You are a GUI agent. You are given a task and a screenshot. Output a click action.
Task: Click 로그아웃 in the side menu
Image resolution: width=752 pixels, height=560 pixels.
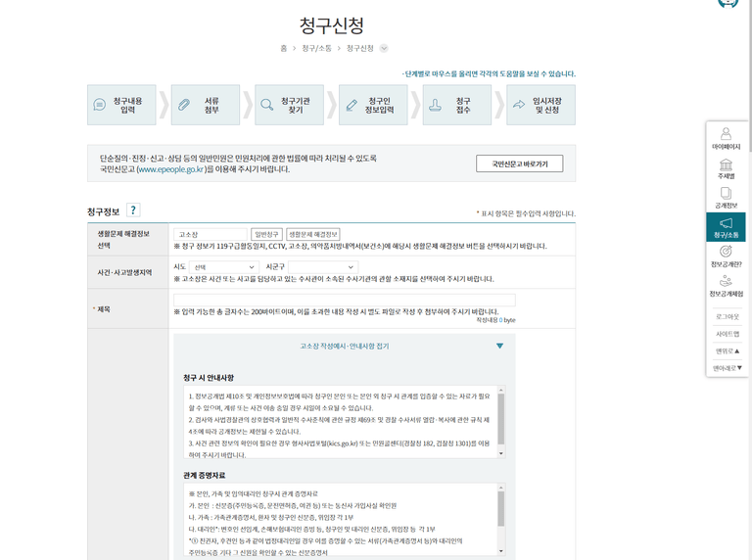coord(726,316)
